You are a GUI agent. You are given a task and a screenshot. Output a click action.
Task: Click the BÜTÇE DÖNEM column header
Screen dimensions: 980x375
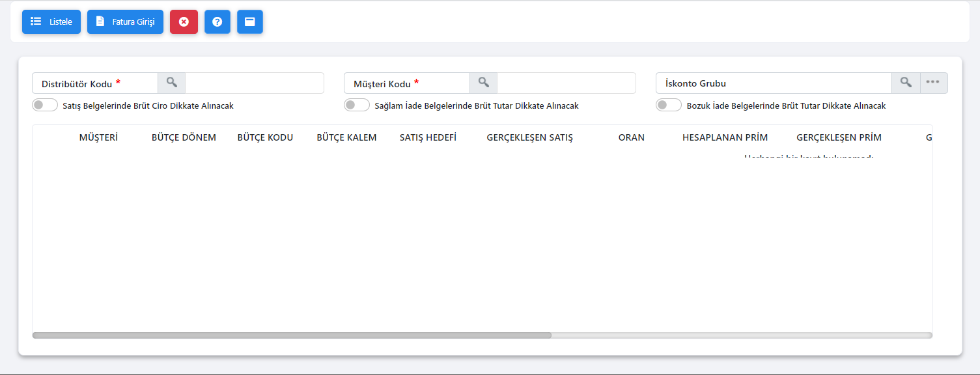coord(184,137)
